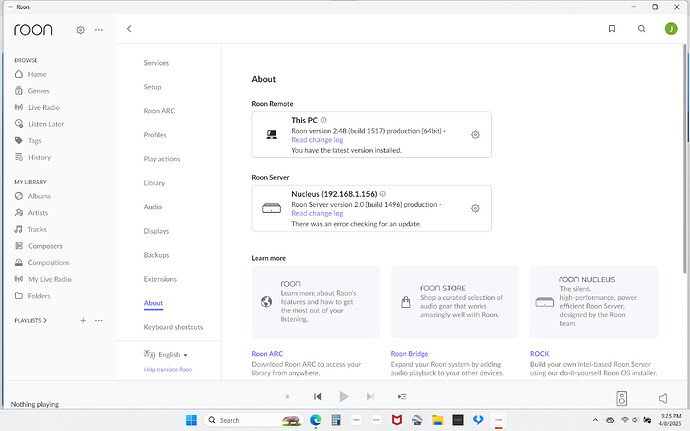Screen dimensions: 690x431
Task: Open the gear icon on This PC card
Action: (x=475, y=135)
